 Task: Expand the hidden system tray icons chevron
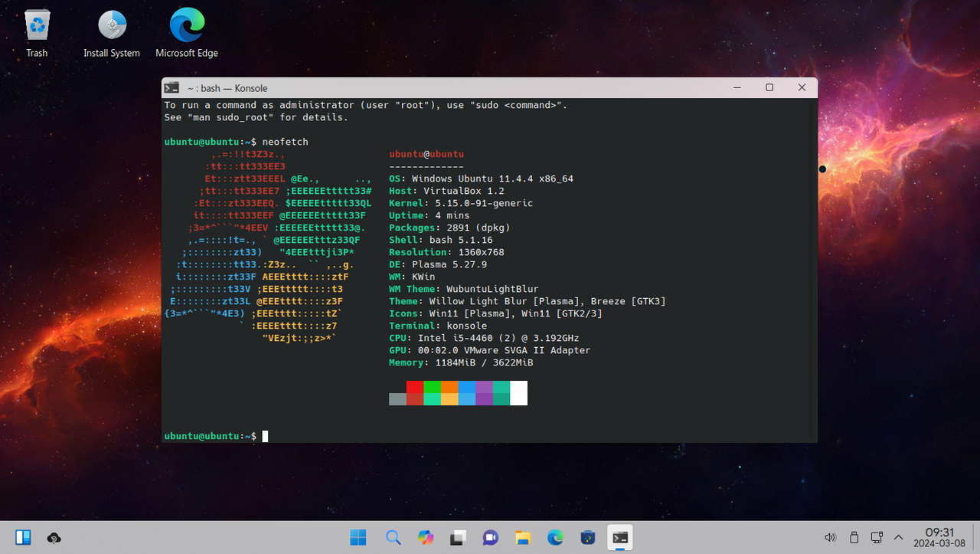click(899, 538)
